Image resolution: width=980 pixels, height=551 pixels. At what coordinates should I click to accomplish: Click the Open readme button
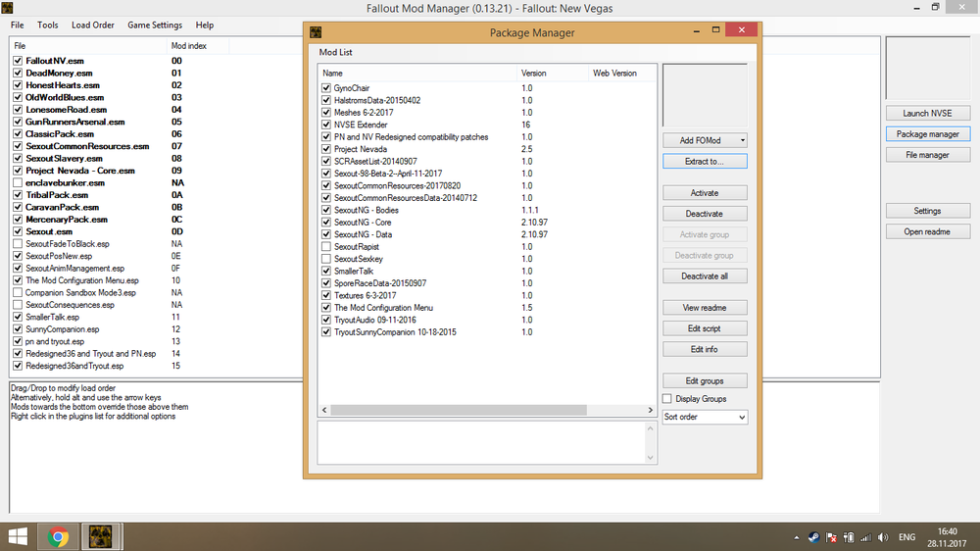point(927,231)
